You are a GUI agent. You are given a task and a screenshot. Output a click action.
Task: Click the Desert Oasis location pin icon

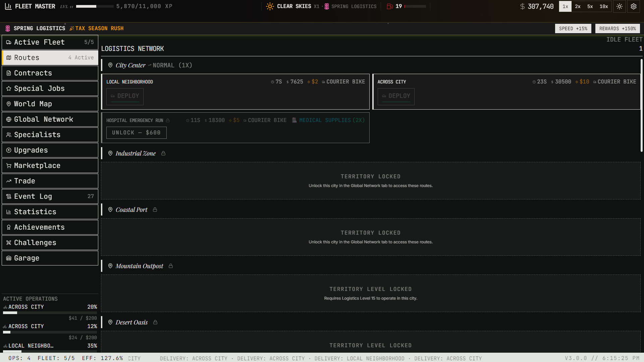[110, 322]
